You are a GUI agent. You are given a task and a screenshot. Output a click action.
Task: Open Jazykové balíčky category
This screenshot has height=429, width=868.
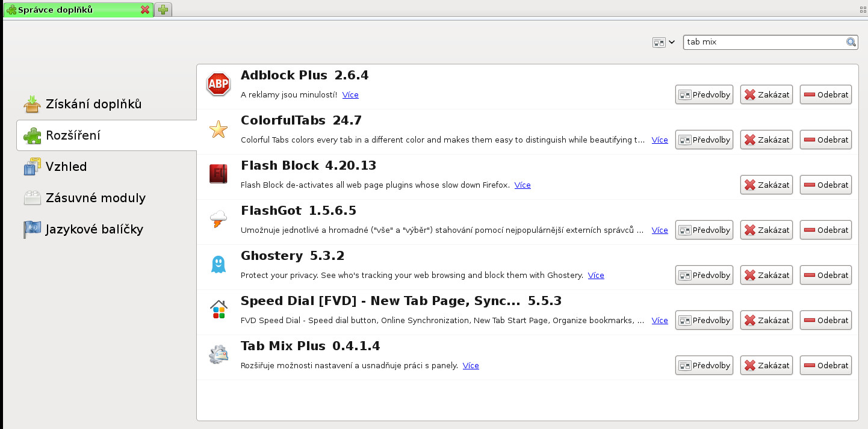(107, 229)
